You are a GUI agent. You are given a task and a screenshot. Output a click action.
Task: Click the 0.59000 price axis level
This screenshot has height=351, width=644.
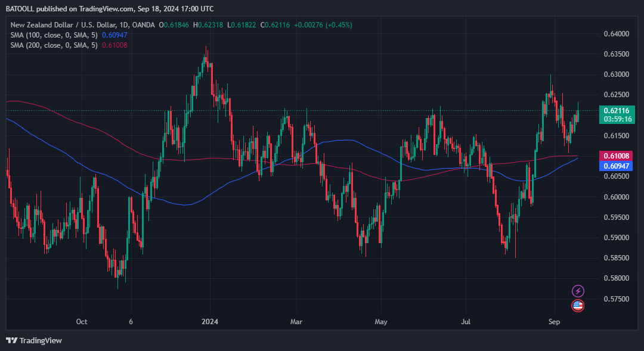click(x=617, y=238)
